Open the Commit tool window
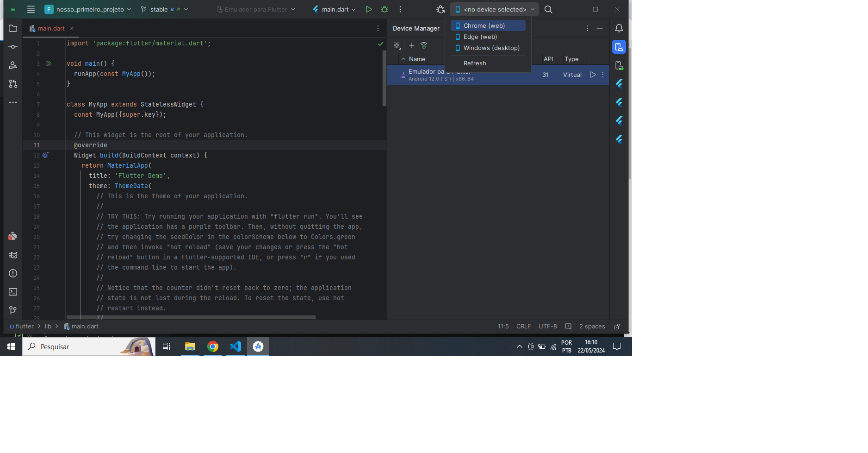The image size is (868, 453). click(13, 47)
